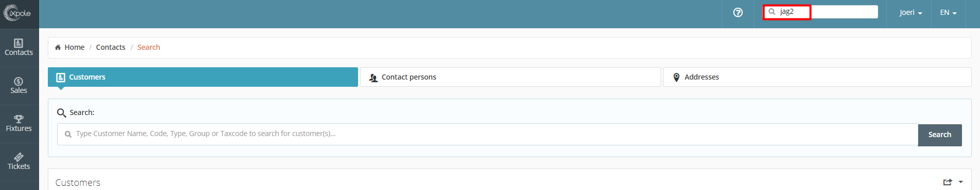Screen dimensions: 980x190
Task: Follow the Home breadcrumb link
Action: 74,47
